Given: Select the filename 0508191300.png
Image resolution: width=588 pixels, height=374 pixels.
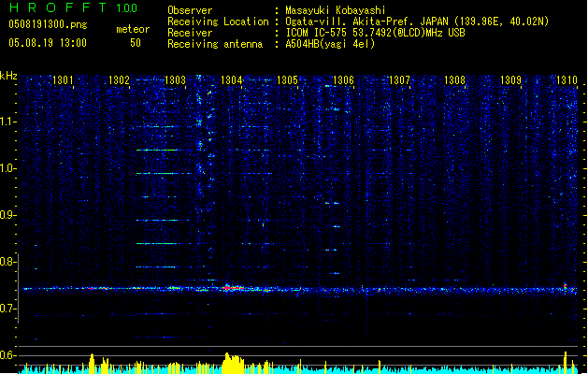Looking at the screenshot, I should [48, 24].
